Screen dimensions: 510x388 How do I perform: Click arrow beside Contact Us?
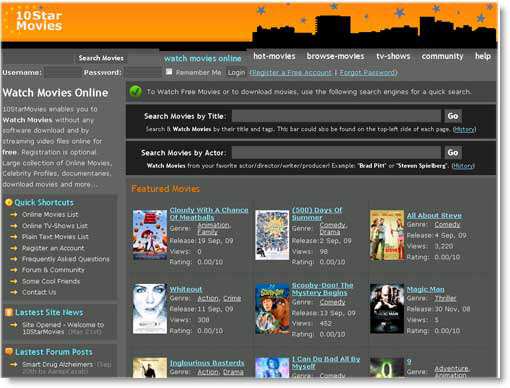pos(14,292)
